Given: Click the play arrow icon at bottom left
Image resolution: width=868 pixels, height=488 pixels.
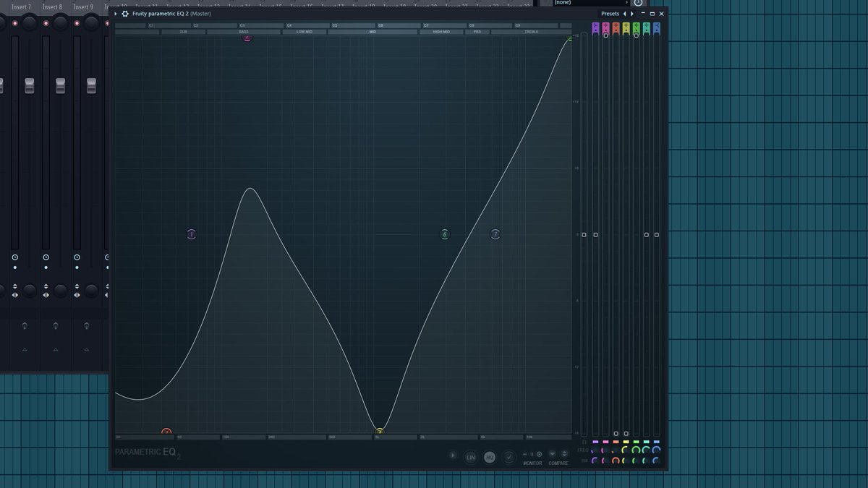Looking at the screenshot, I should pos(454,455).
